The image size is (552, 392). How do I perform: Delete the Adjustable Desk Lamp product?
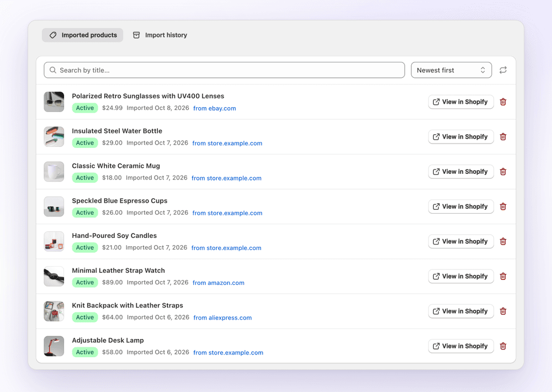point(503,346)
